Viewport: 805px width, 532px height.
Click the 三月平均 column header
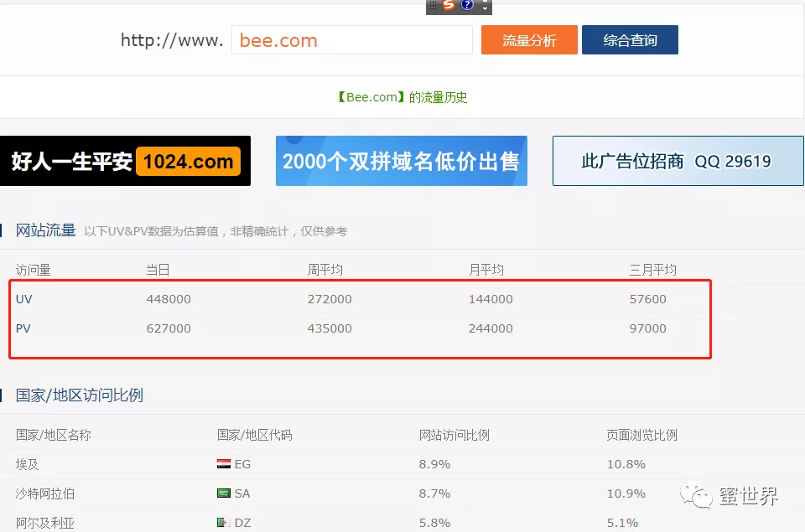653,270
